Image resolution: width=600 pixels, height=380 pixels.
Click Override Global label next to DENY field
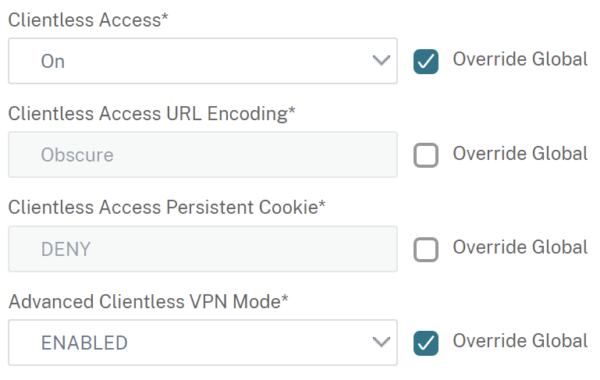pos(520,247)
